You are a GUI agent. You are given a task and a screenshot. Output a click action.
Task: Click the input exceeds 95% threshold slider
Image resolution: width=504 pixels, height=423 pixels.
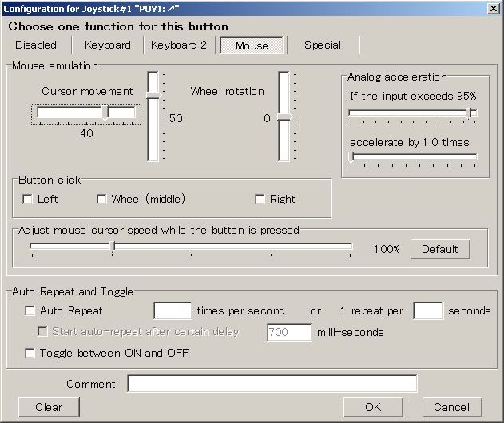tap(413, 114)
